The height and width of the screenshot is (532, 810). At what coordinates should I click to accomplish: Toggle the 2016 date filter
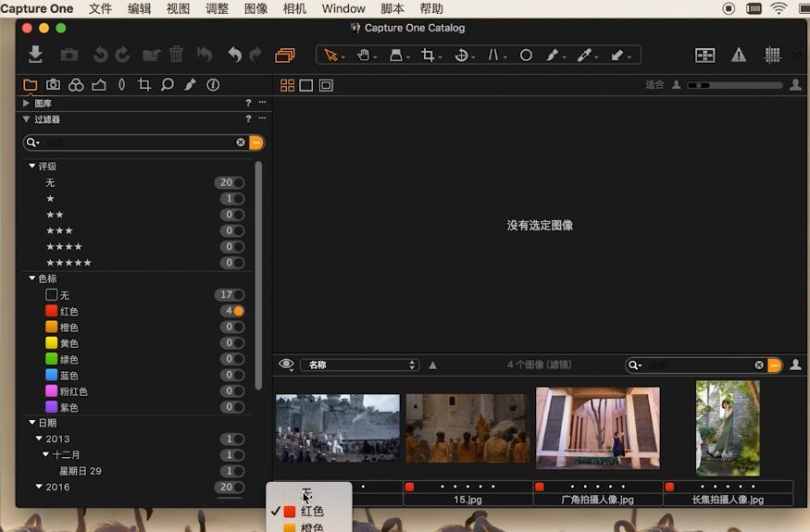point(238,487)
